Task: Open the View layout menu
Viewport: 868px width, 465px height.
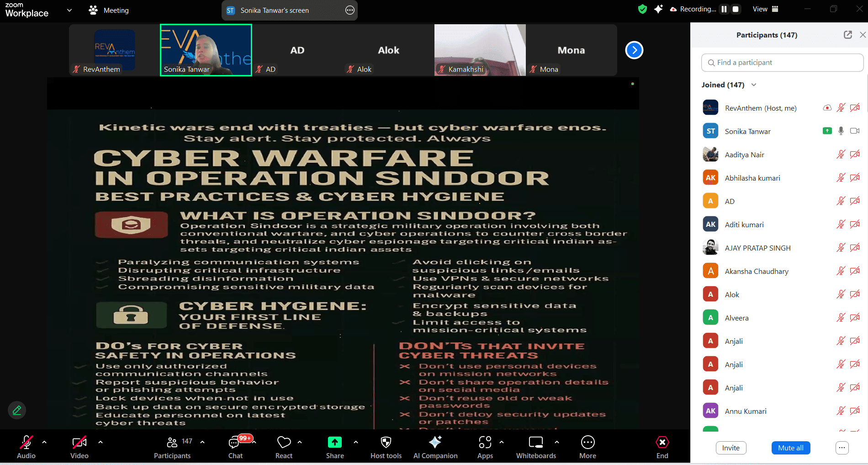Action: coord(765,9)
